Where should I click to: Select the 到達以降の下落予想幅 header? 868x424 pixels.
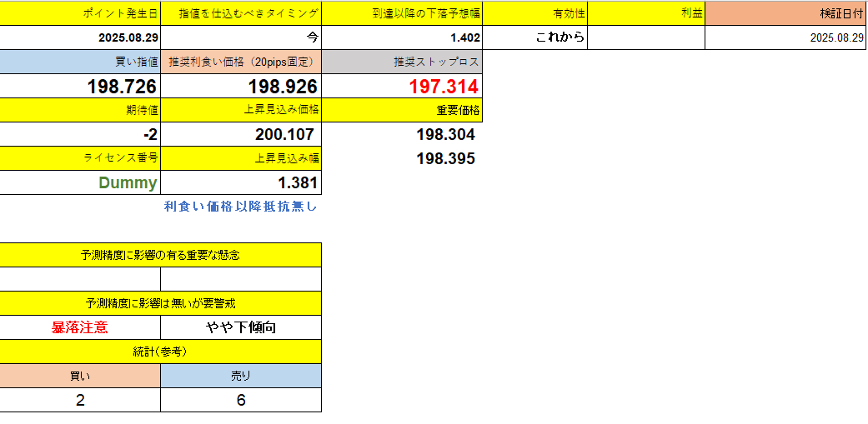[x=402, y=14]
